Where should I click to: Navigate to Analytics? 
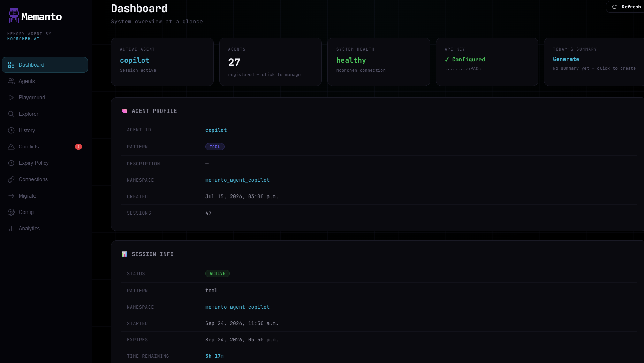45,229
